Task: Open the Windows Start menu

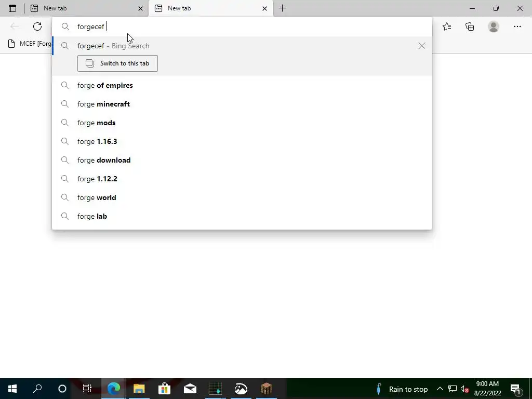Action: tap(12, 389)
